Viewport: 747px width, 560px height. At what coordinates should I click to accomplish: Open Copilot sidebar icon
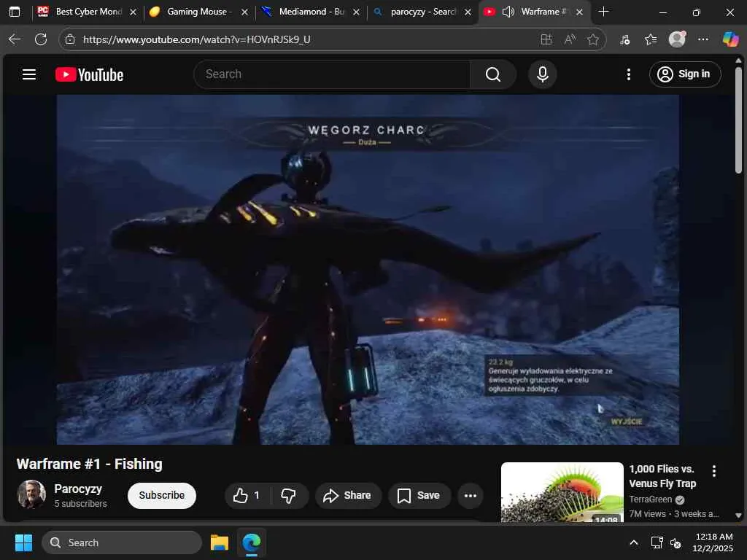729,39
